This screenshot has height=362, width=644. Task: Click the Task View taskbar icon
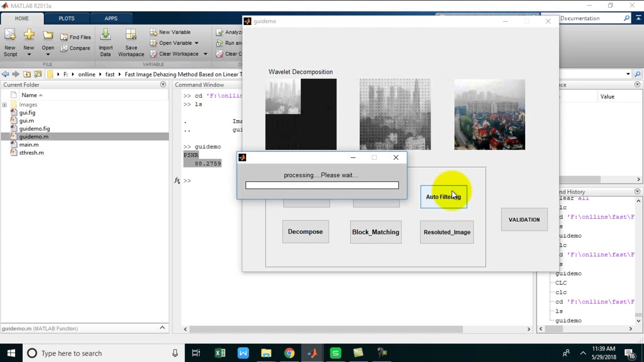(x=196, y=353)
